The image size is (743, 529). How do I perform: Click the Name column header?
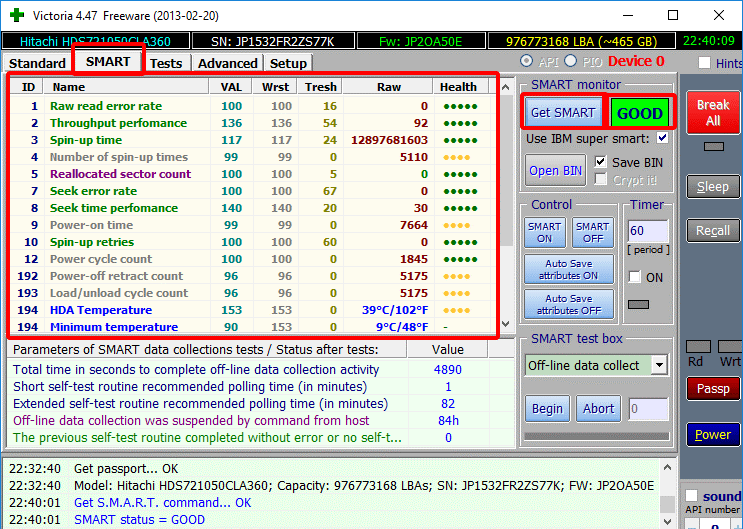tap(126, 87)
